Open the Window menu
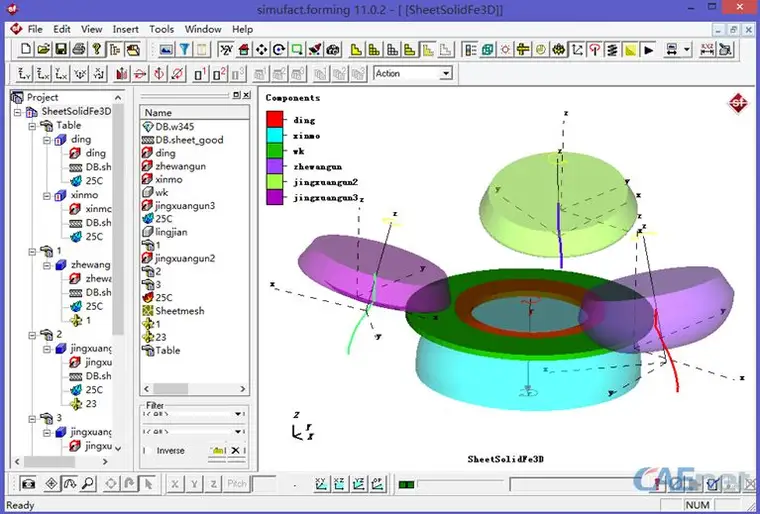This screenshot has width=760, height=514. [x=203, y=29]
